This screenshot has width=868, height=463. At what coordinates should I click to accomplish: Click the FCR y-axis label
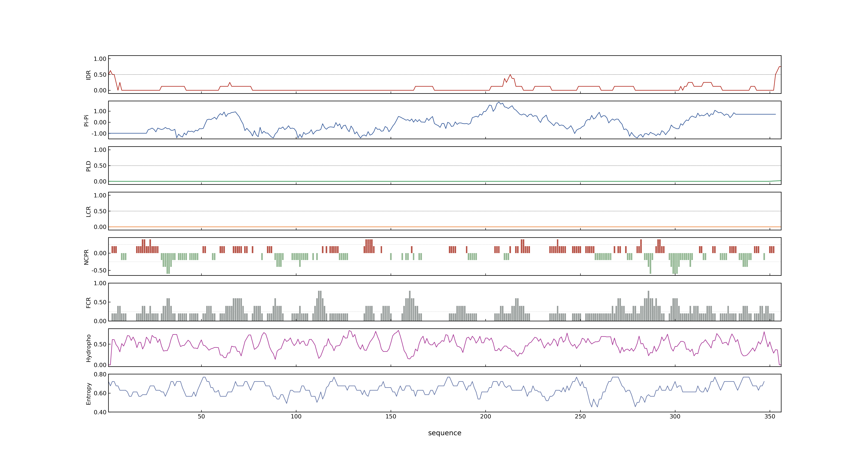click(x=88, y=303)
